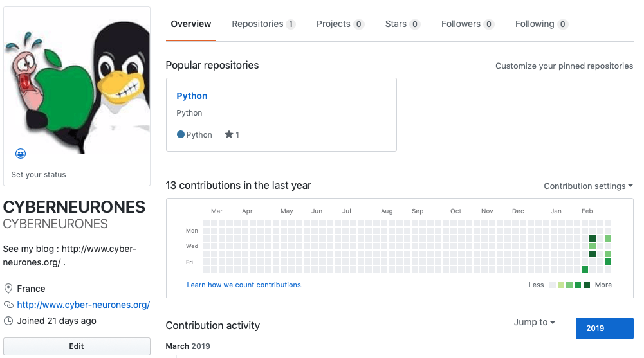Click Learn how we count contributions
The width and height of the screenshot is (644, 358).
click(244, 285)
